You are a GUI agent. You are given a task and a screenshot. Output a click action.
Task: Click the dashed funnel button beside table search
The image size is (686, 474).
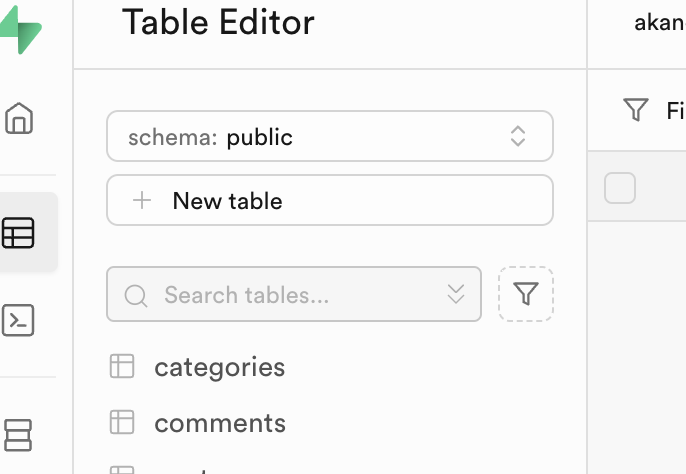click(526, 294)
